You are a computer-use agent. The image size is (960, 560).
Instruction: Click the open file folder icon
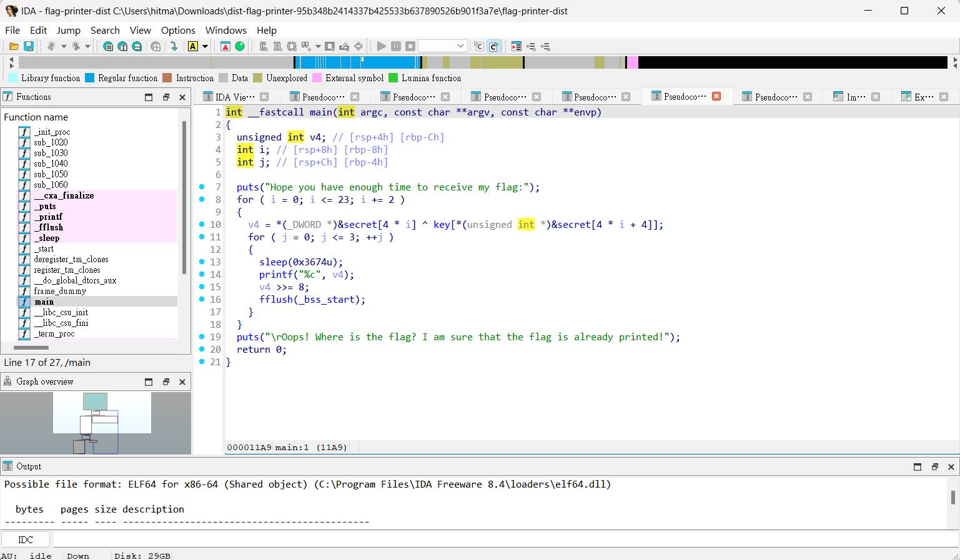tap(14, 46)
